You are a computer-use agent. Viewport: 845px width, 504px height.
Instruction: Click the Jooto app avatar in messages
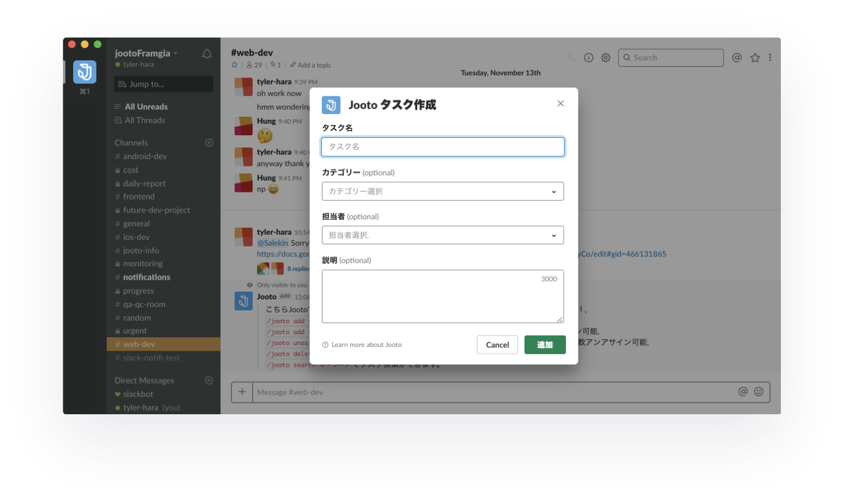coord(244,301)
